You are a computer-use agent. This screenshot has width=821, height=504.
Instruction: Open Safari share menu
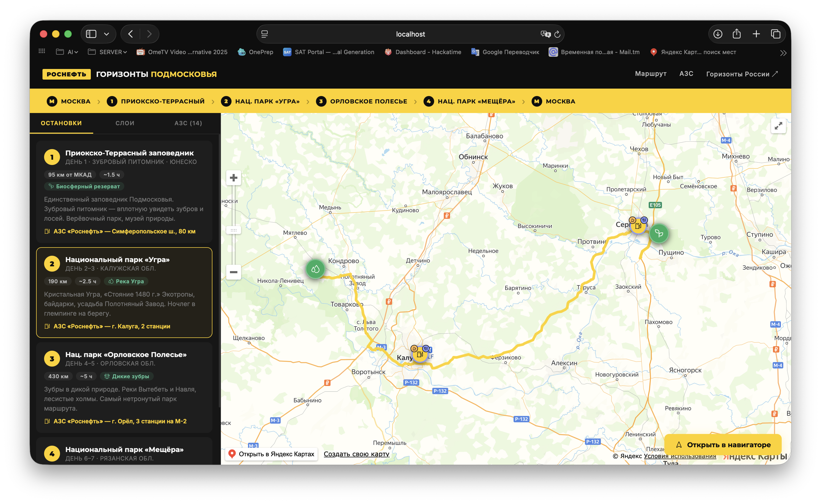737,34
